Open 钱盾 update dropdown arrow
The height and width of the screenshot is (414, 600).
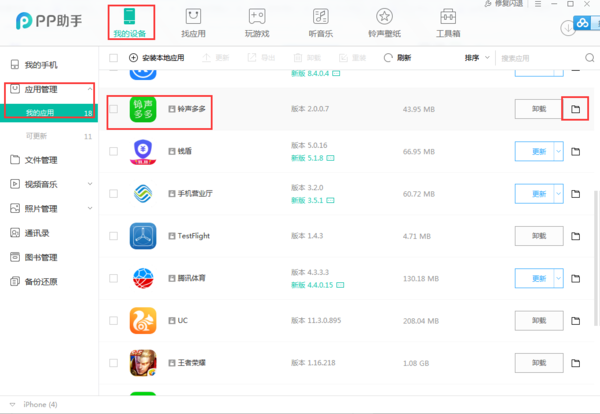(x=558, y=152)
